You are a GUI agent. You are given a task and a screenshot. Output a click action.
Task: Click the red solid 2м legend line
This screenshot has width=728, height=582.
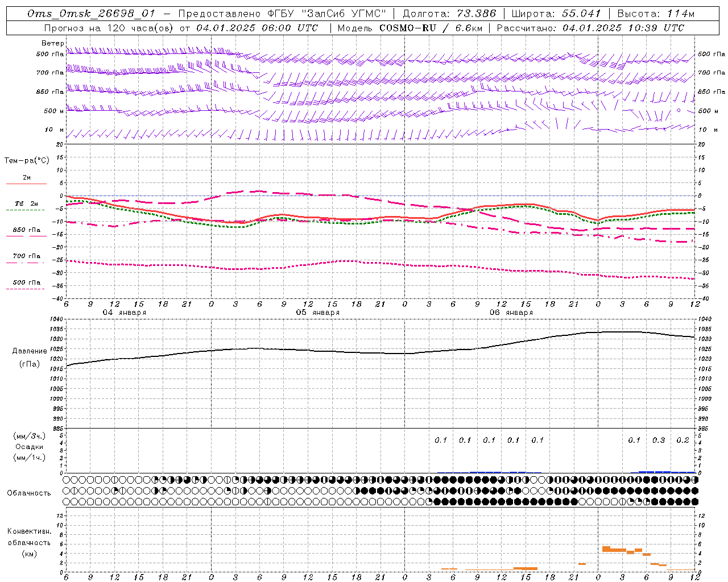point(26,184)
